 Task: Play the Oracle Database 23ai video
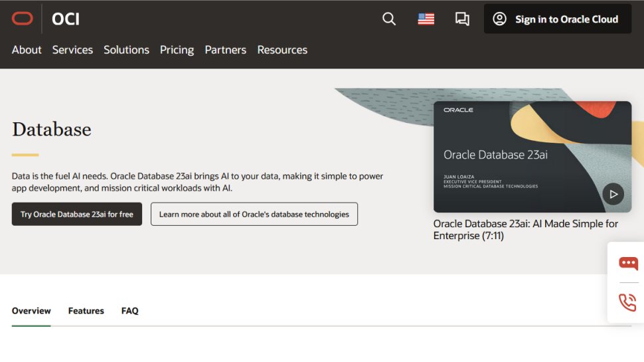(x=613, y=194)
